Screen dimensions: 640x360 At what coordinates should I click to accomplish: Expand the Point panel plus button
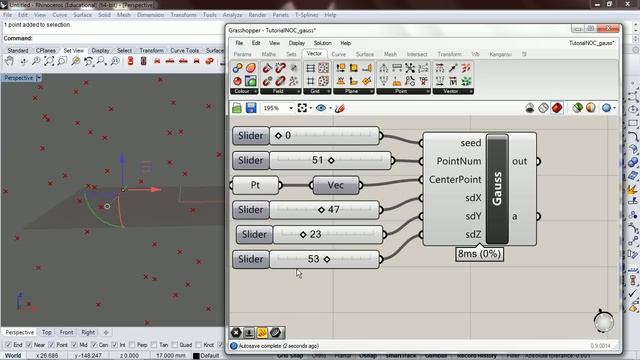(428, 91)
